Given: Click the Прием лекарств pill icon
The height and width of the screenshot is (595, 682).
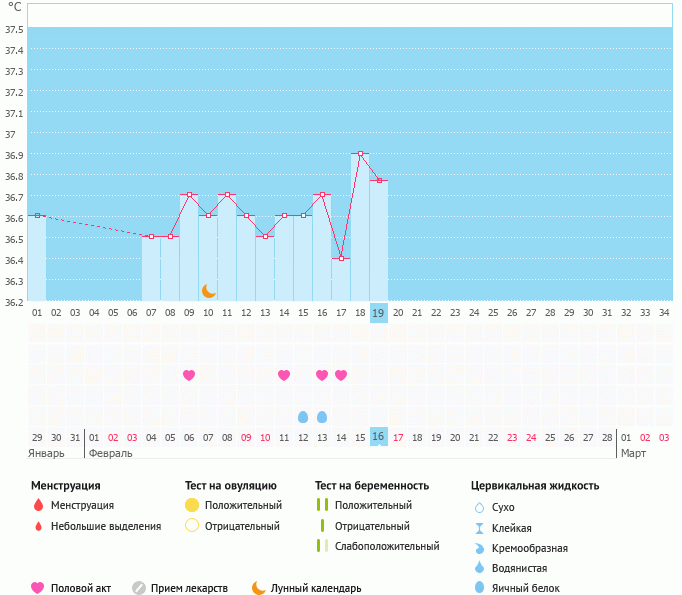Looking at the screenshot, I should point(139,588).
